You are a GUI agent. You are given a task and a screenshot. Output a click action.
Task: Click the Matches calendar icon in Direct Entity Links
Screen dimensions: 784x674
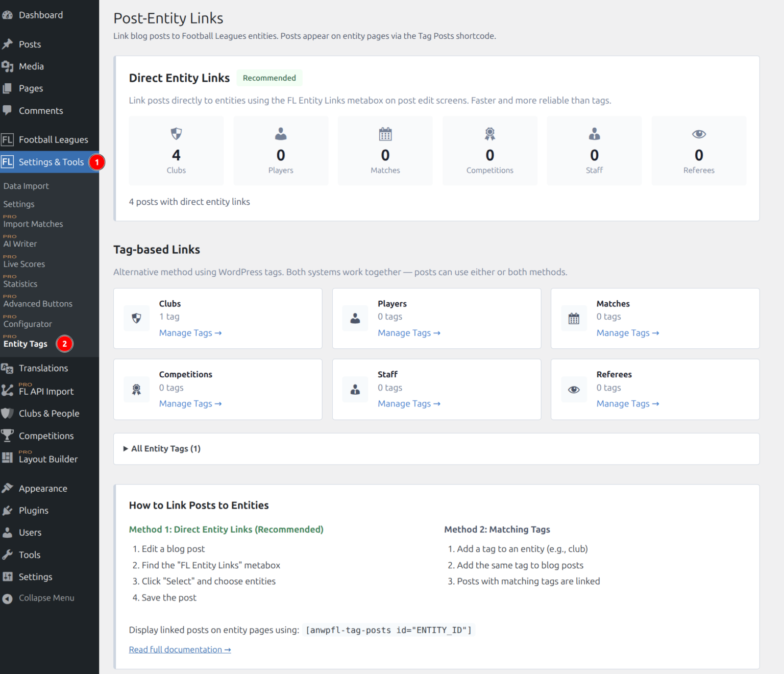coord(385,134)
